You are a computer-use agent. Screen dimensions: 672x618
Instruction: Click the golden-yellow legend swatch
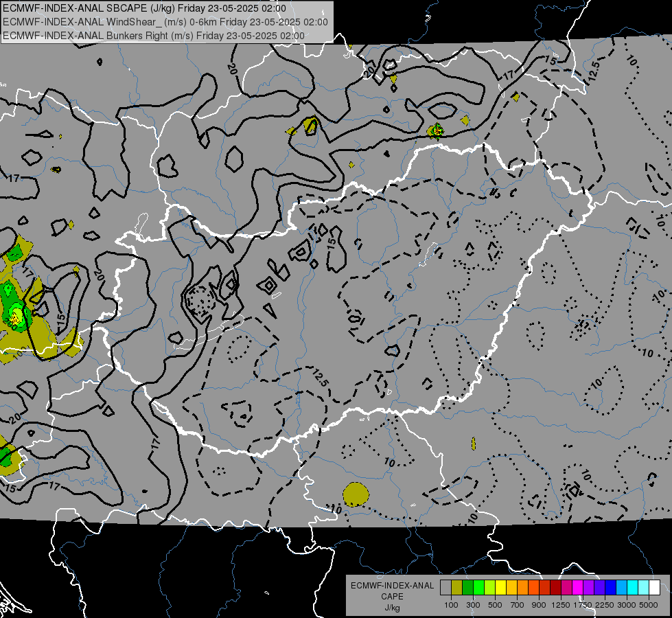pos(511,588)
